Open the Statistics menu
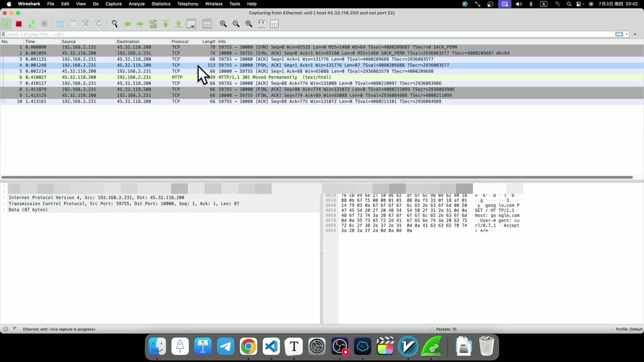 coord(160,4)
